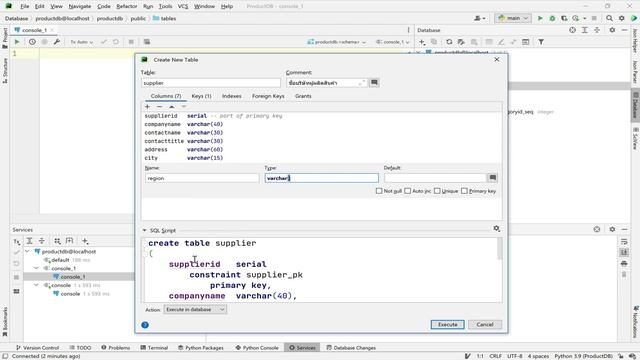640x360 pixels.
Task: Toggle Not null checkbox
Action: [379, 191]
